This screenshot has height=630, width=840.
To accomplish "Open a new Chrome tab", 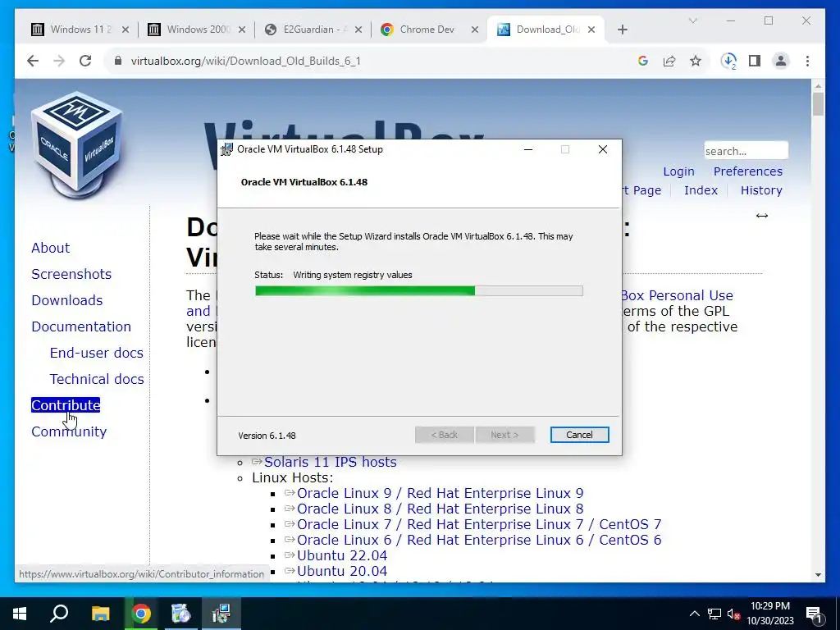I will pos(622,30).
